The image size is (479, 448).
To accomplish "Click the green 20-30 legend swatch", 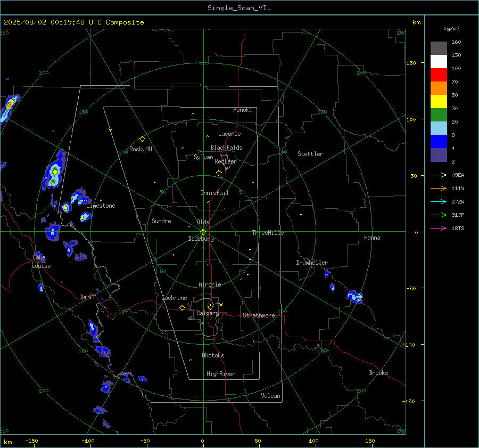I will pyautogui.click(x=439, y=115).
